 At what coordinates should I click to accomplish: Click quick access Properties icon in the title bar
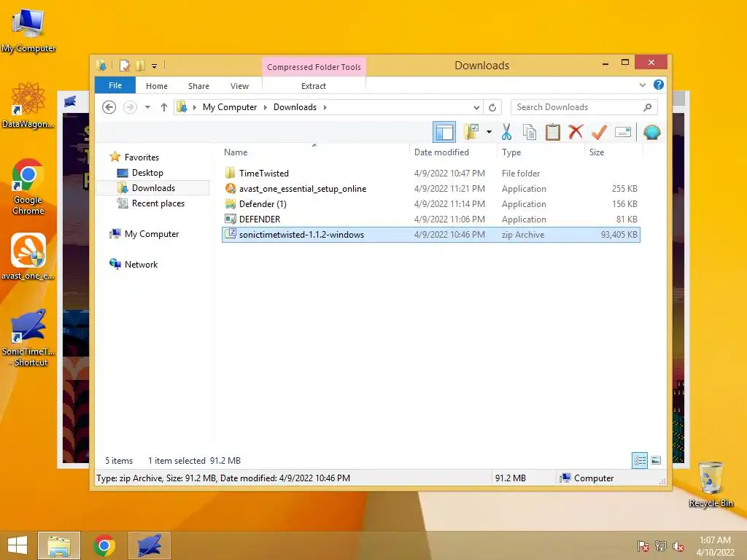[x=124, y=66]
